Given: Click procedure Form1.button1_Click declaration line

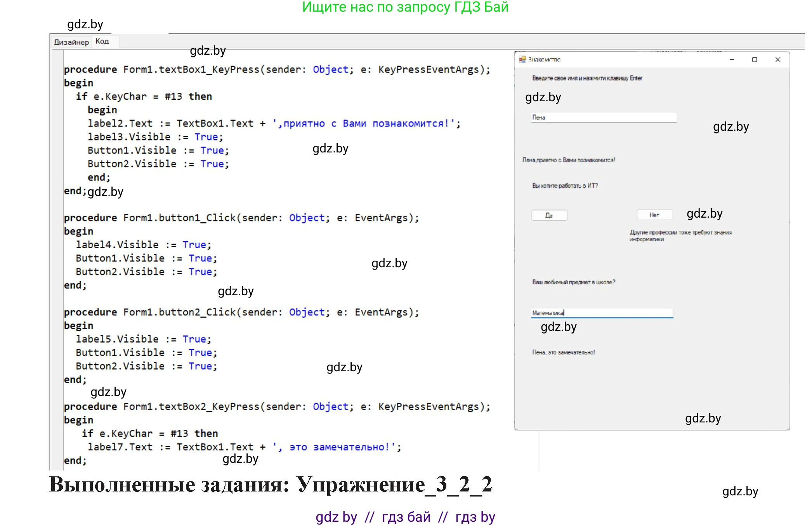Looking at the screenshot, I should pos(241,218).
